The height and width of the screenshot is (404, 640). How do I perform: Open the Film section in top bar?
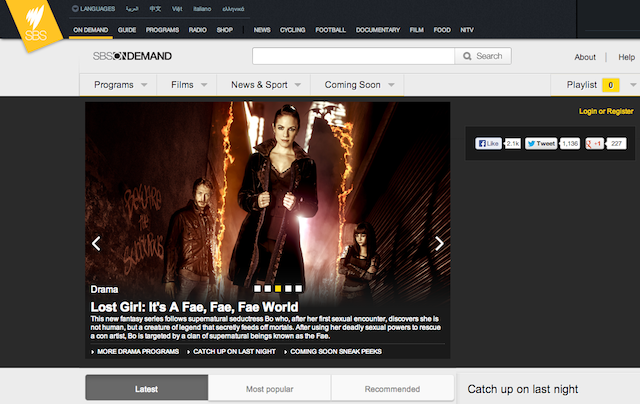[x=417, y=30]
